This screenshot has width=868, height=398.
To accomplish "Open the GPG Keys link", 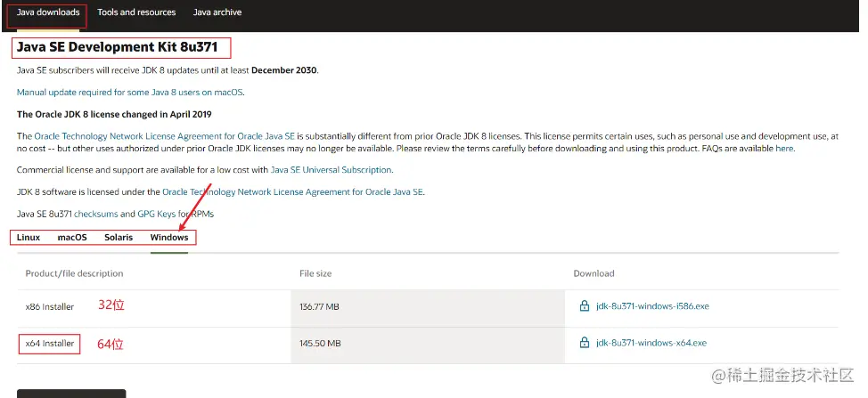I will point(157,214).
